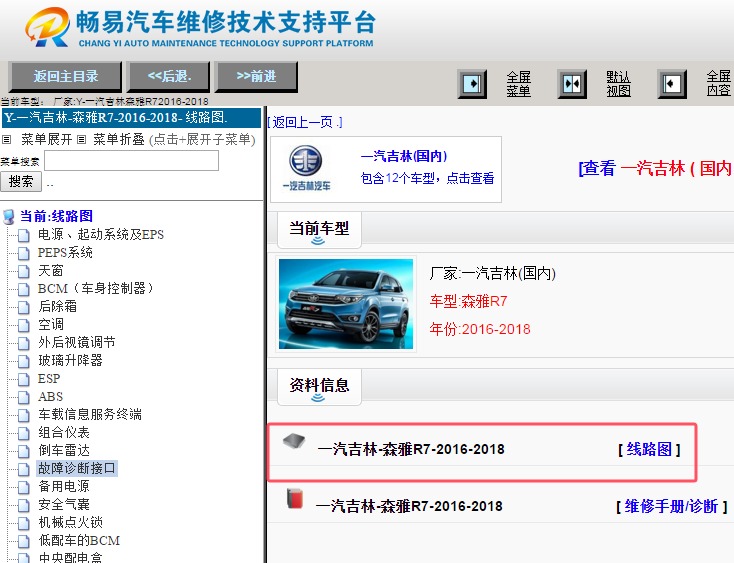Click the blue 森雅R7 car thumbnail

[x=346, y=304]
